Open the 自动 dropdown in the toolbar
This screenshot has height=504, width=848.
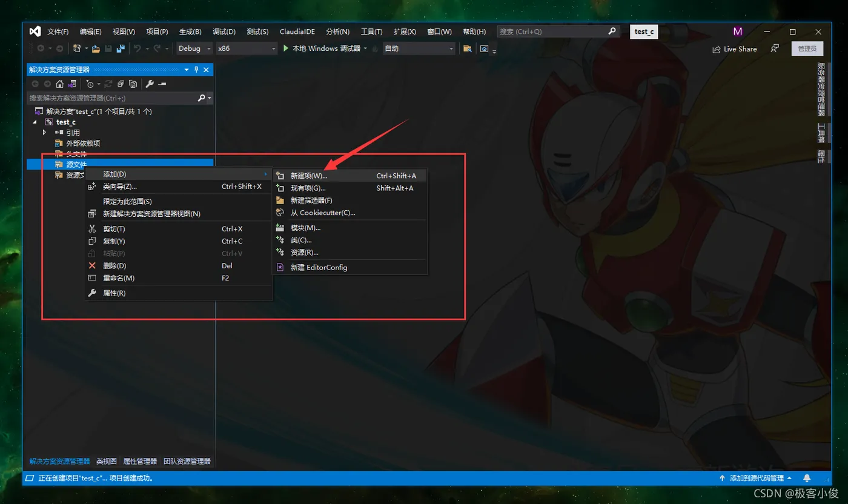pyautogui.click(x=419, y=48)
